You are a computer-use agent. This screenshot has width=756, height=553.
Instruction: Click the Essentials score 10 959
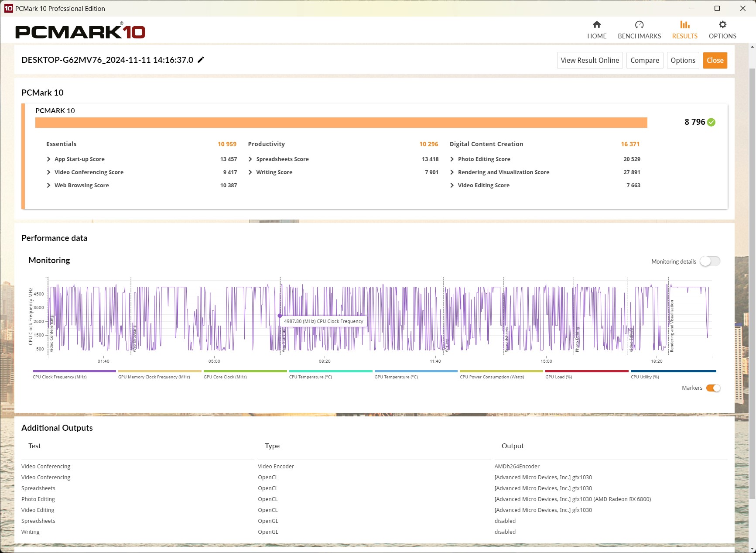tap(227, 144)
